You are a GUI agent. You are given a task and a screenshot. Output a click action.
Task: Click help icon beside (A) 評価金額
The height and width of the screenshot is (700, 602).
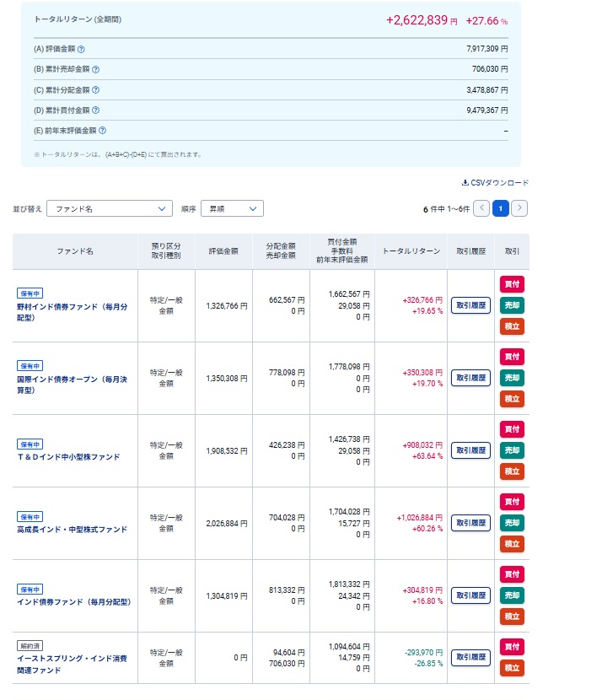click(x=81, y=50)
